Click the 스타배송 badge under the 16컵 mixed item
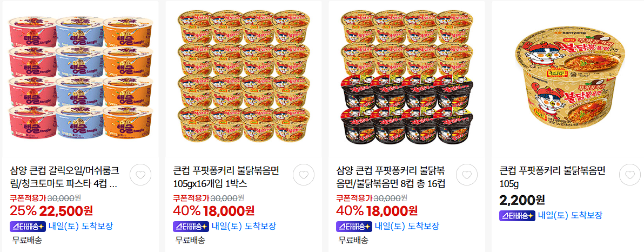644x252 pixels. (x=354, y=227)
